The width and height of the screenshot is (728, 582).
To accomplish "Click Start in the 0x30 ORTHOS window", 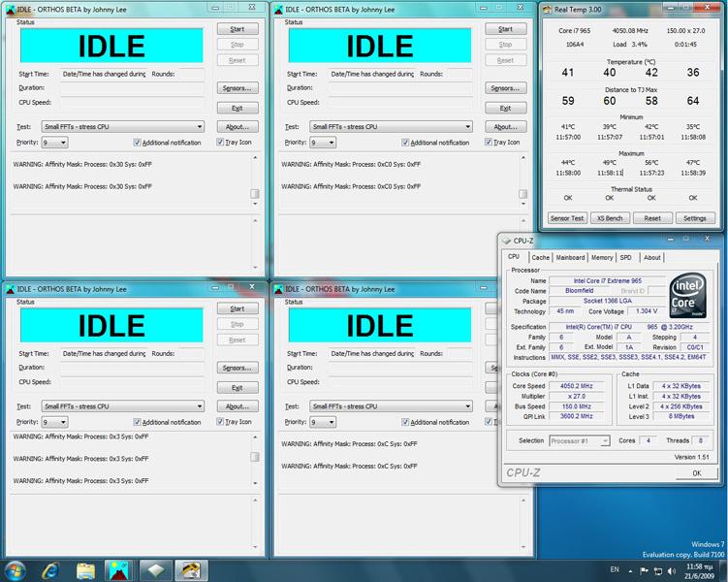I will point(237,29).
